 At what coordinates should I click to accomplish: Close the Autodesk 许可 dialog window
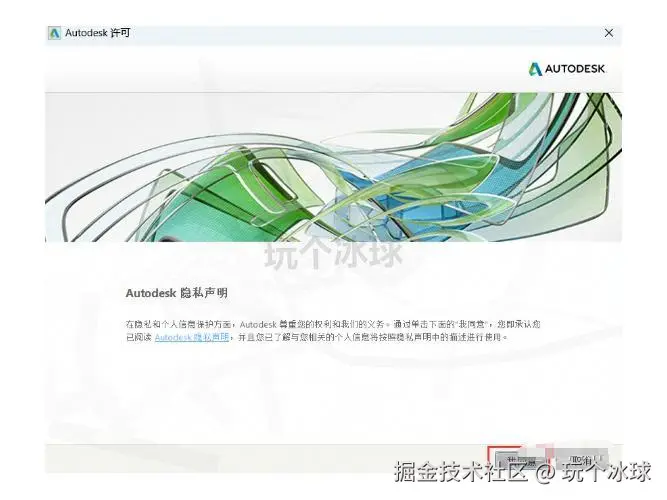(609, 33)
